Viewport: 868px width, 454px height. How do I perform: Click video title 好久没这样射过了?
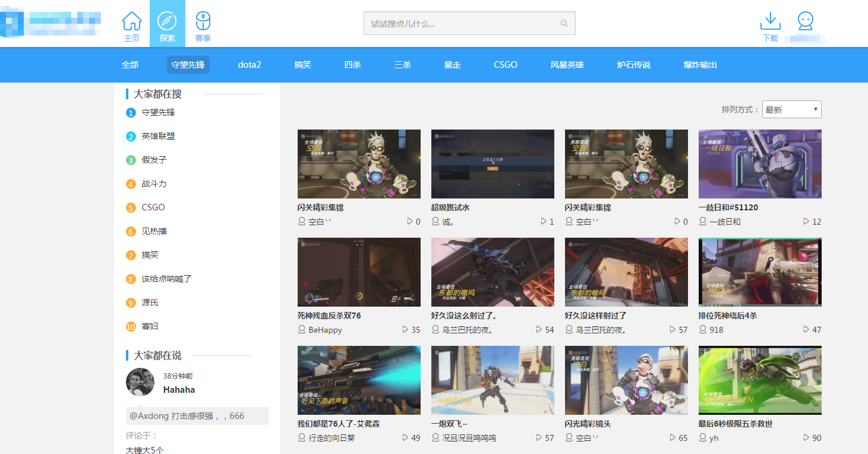point(596,316)
